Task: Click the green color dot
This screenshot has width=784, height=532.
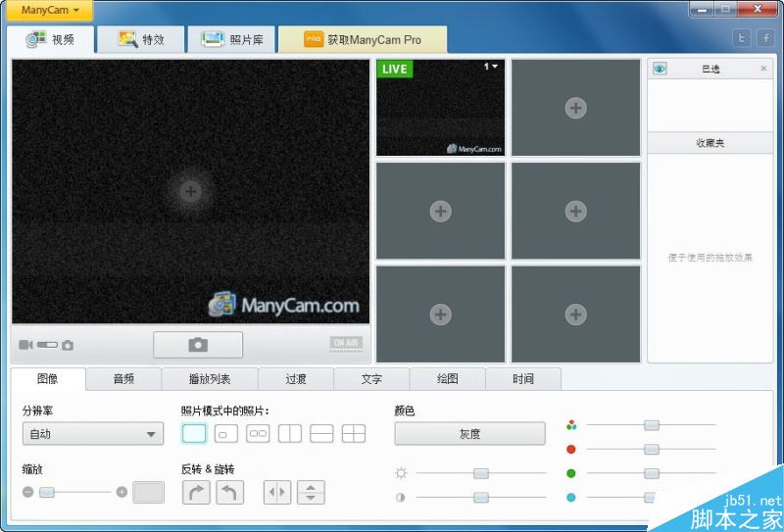Action: pyautogui.click(x=571, y=473)
